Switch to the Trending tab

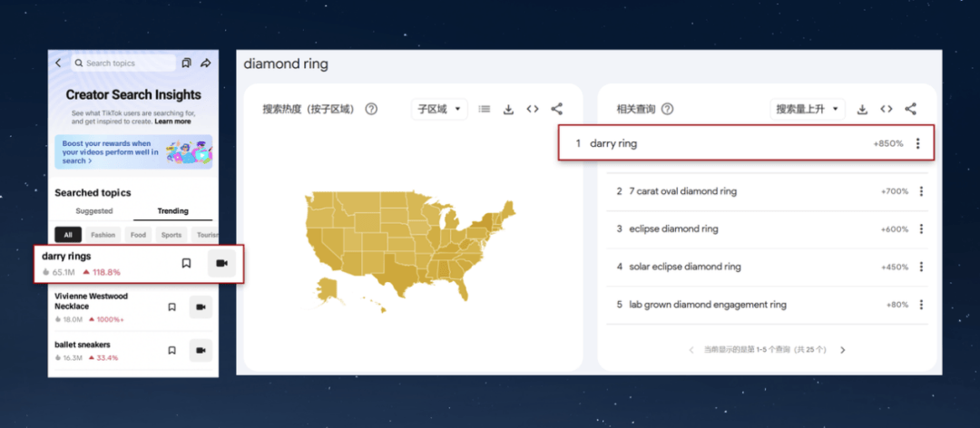click(172, 211)
